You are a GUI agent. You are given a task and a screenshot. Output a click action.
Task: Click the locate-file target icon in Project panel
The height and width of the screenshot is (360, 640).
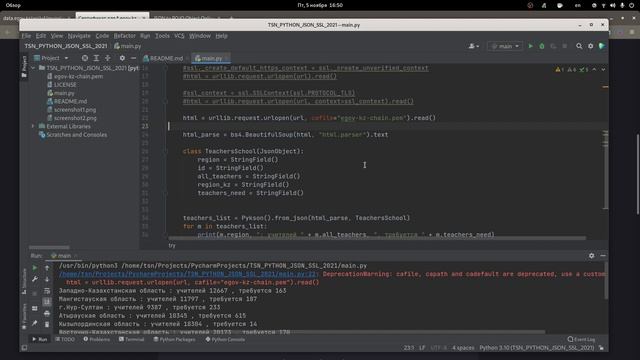click(84, 58)
